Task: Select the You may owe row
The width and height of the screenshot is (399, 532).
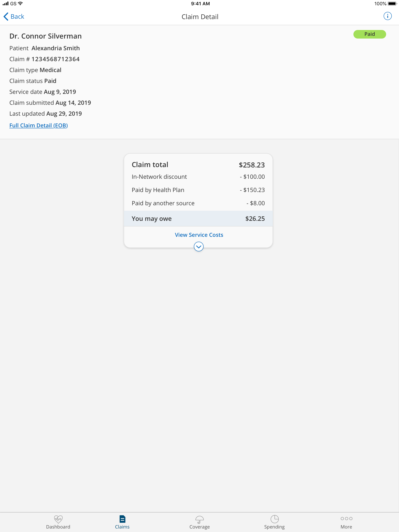Action: tap(198, 218)
